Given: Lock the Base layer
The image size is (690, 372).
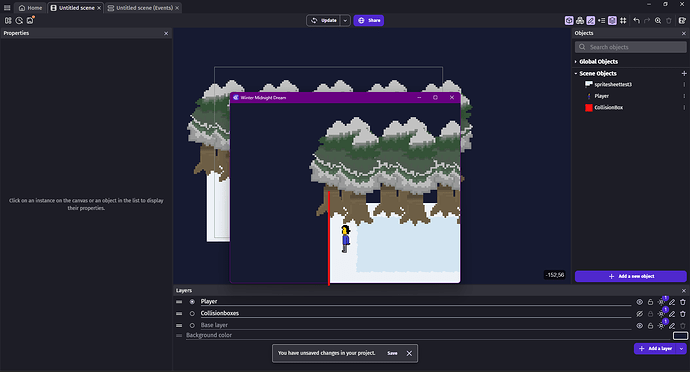Looking at the screenshot, I should tap(650, 326).
